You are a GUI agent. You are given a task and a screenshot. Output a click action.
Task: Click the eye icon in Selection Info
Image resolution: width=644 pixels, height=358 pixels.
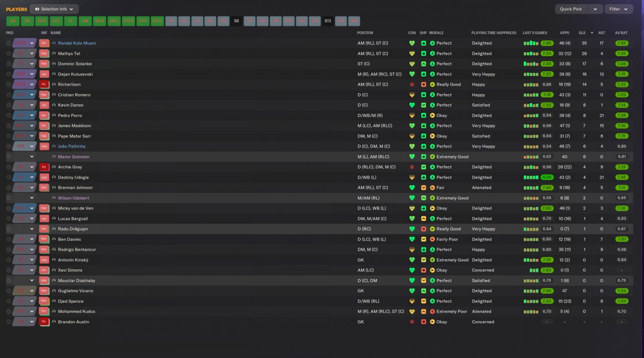point(37,9)
